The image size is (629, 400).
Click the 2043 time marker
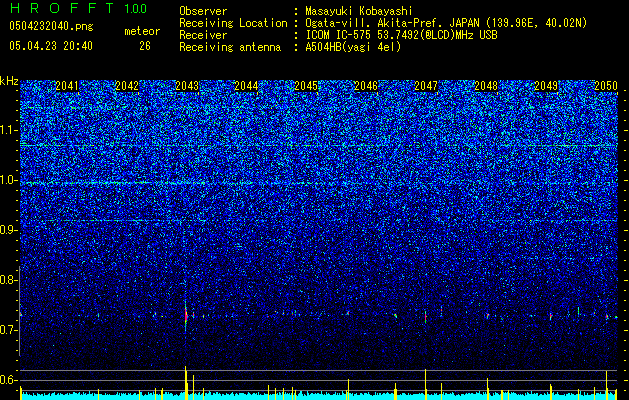tap(187, 86)
